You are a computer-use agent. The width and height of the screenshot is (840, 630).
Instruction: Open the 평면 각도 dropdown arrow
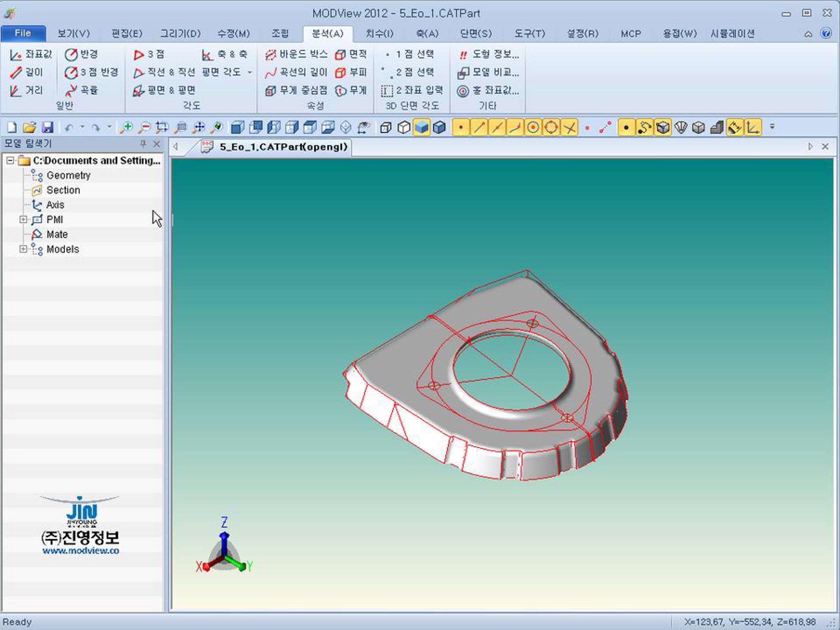pos(250,72)
